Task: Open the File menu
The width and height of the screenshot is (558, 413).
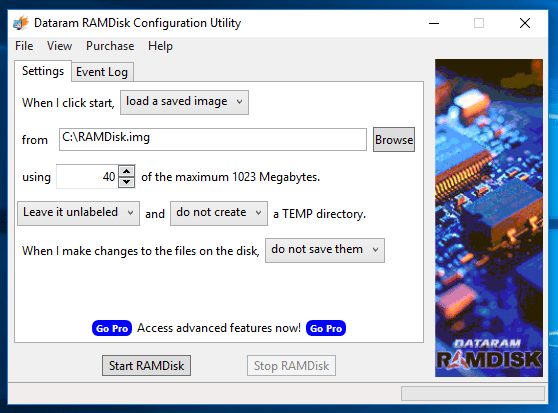Action: click(x=24, y=46)
